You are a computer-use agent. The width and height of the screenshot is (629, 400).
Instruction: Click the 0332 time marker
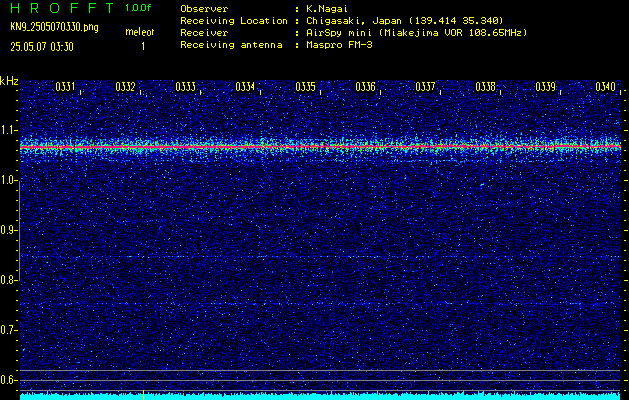click(x=125, y=87)
